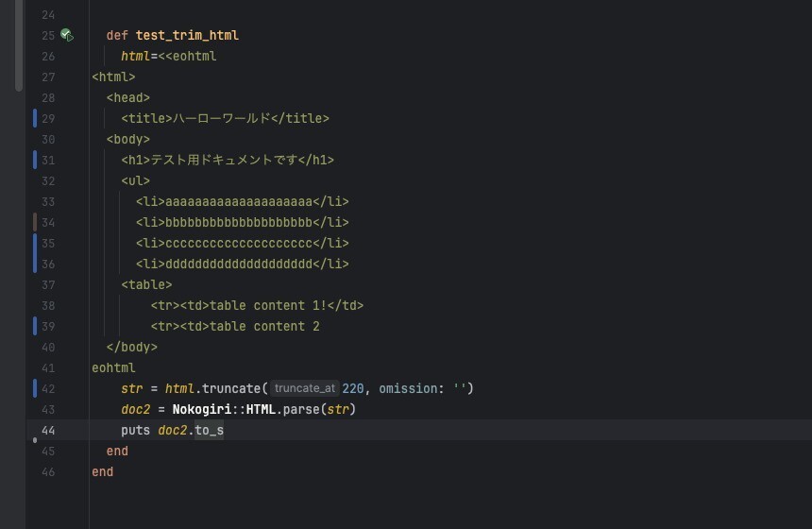
Task: Click line number 37 next to table tag
Action: click(x=48, y=284)
